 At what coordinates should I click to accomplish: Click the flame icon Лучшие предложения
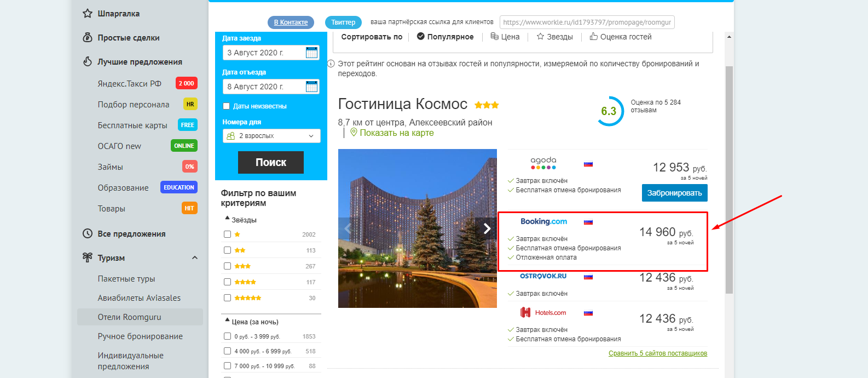click(x=87, y=61)
